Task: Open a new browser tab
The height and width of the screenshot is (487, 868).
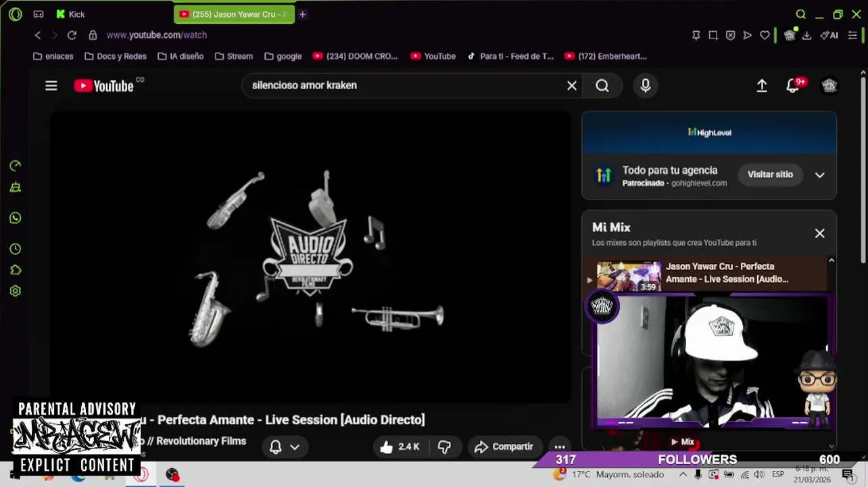Action: (303, 14)
